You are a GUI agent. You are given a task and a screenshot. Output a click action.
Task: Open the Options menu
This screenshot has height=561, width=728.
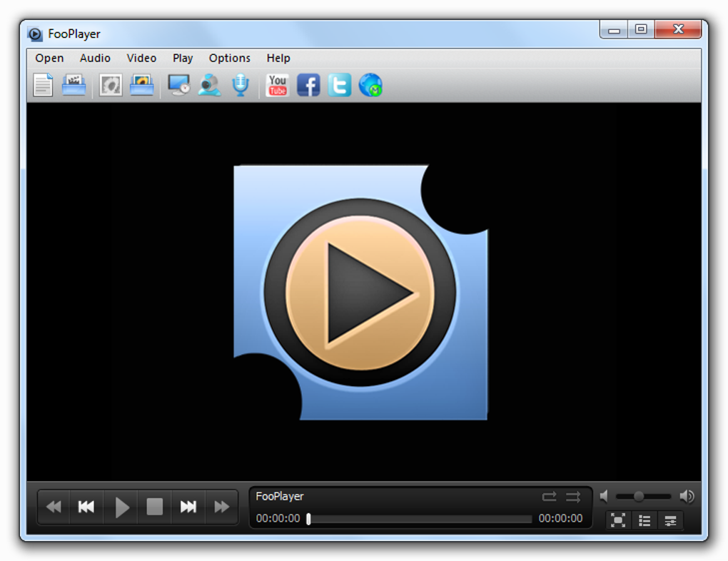[x=230, y=58]
